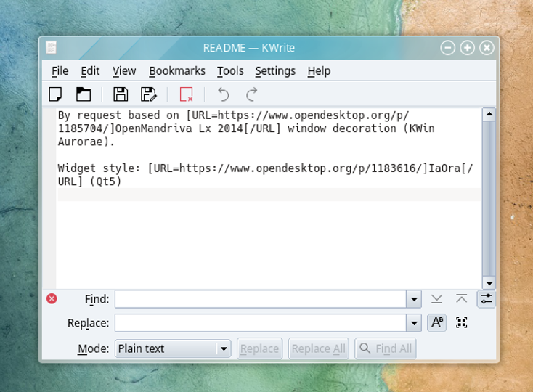Toggle the power search options button
The width and height of the screenshot is (533, 392).
click(486, 299)
